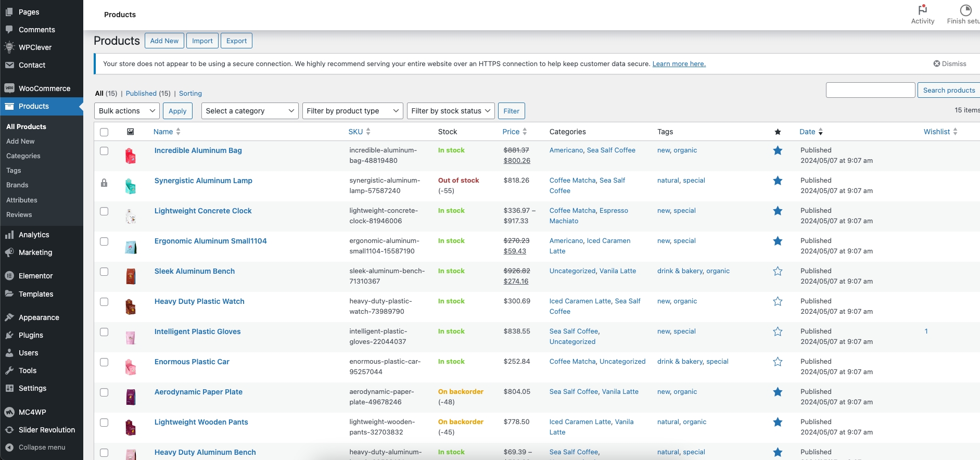Click the Collapse menu arrow icon
The image size is (980, 460).
tap(9, 448)
